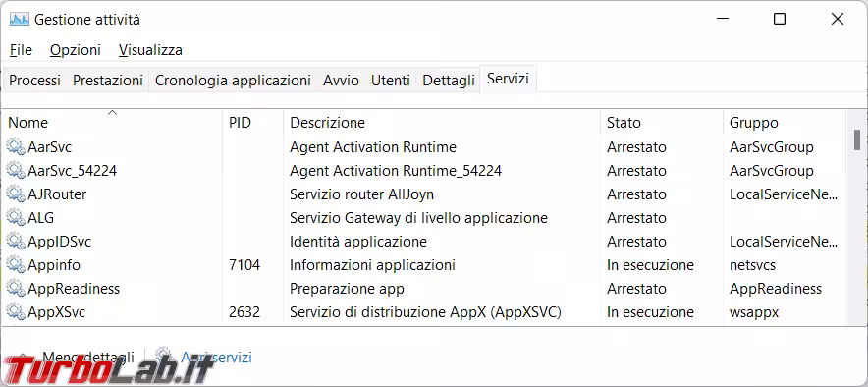Select the AppIDSvc service name
Screen dimensions: 868x387
coord(59,242)
